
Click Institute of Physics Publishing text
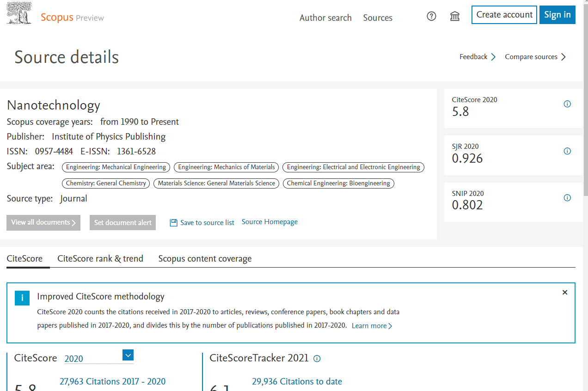(x=109, y=137)
